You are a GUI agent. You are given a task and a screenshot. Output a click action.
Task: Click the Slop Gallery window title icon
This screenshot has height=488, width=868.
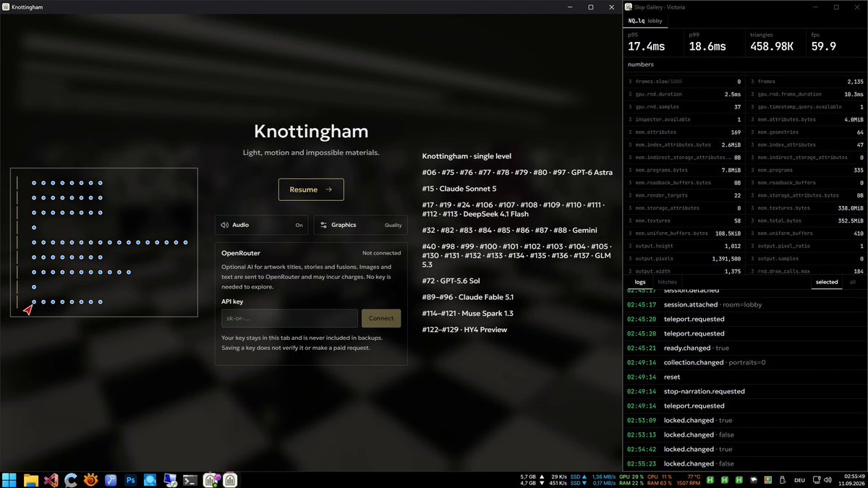(629, 7)
